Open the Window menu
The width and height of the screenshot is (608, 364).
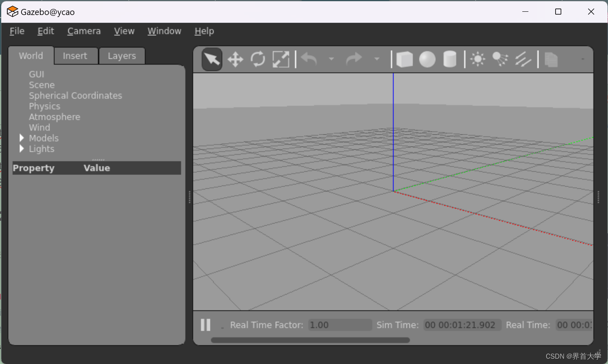(164, 31)
